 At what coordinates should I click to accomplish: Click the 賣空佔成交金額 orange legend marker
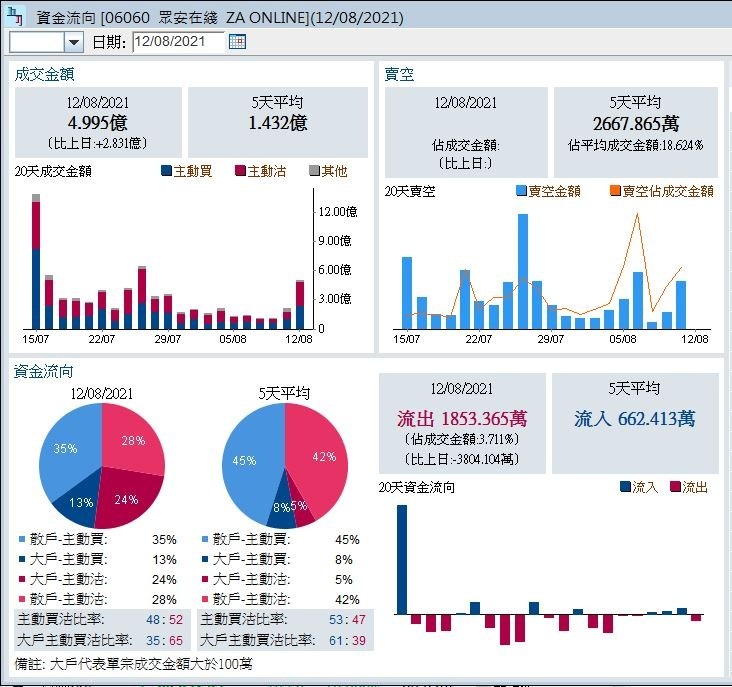click(615, 191)
